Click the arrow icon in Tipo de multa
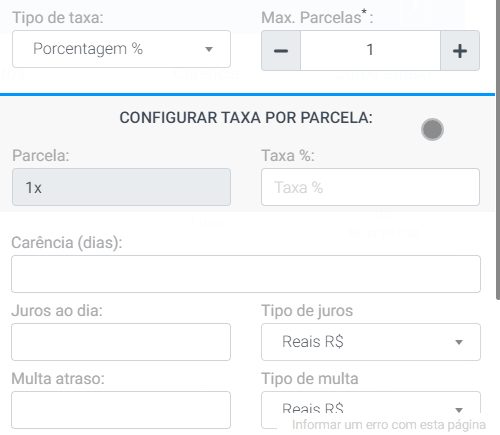The image size is (500, 435). click(459, 410)
